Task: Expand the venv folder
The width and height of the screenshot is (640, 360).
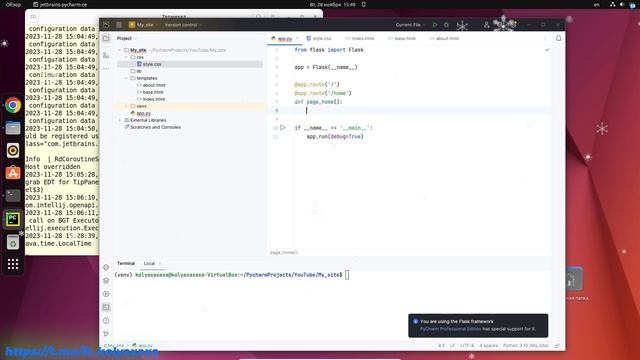Action: click(126, 106)
